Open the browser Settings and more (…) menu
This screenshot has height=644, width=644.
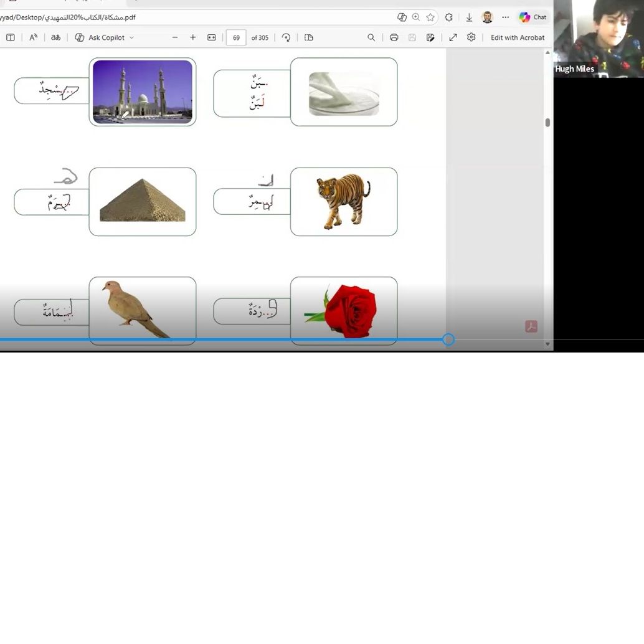pos(505,17)
